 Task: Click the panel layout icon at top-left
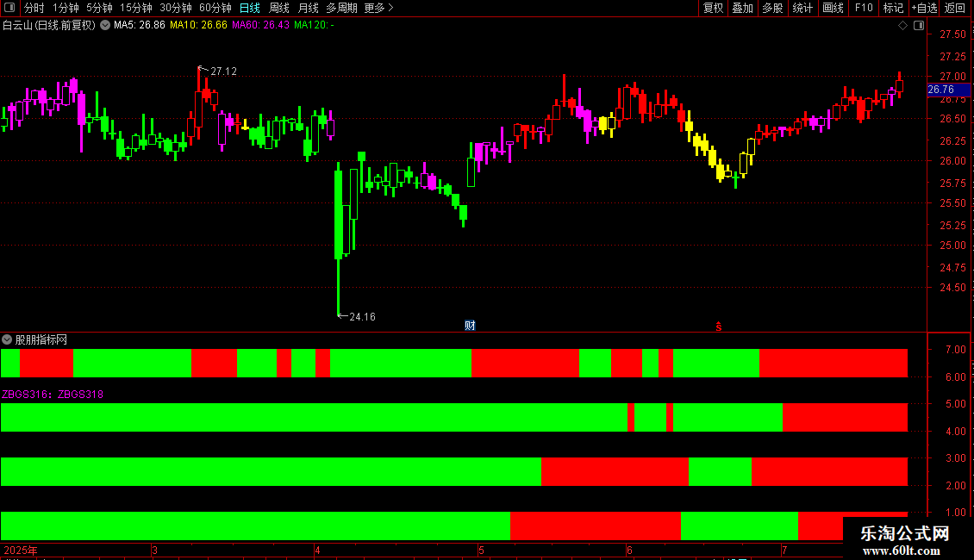9,8
